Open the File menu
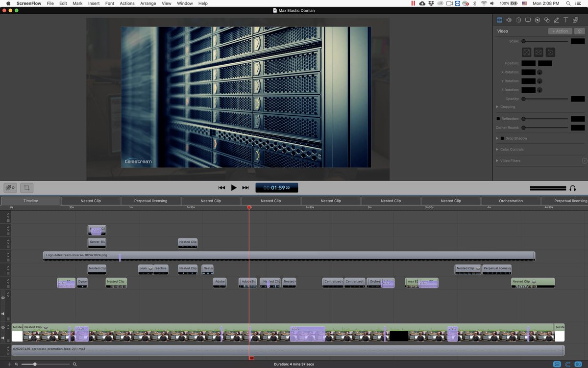The image size is (588, 368). point(50,3)
